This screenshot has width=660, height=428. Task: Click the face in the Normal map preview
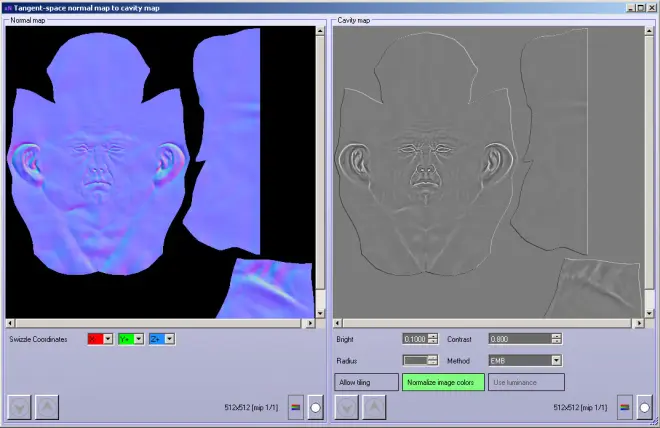coord(98,156)
